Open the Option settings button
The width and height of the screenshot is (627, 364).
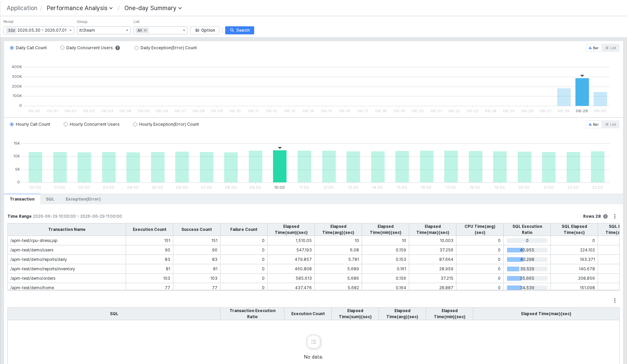click(205, 30)
